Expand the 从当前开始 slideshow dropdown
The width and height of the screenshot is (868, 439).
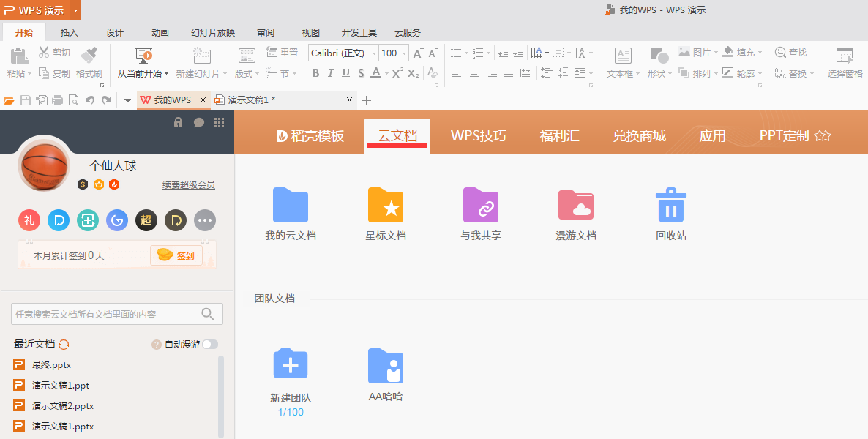tap(166, 74)
